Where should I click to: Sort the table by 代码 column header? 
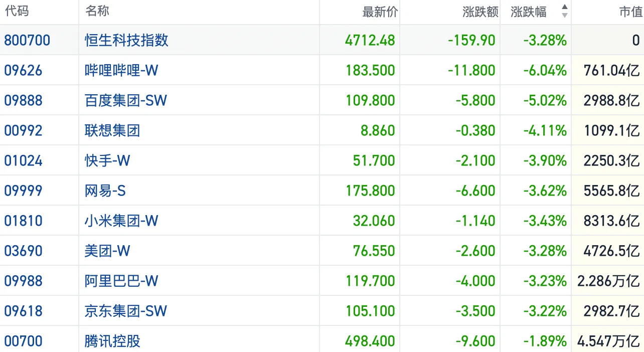point(17,12)
